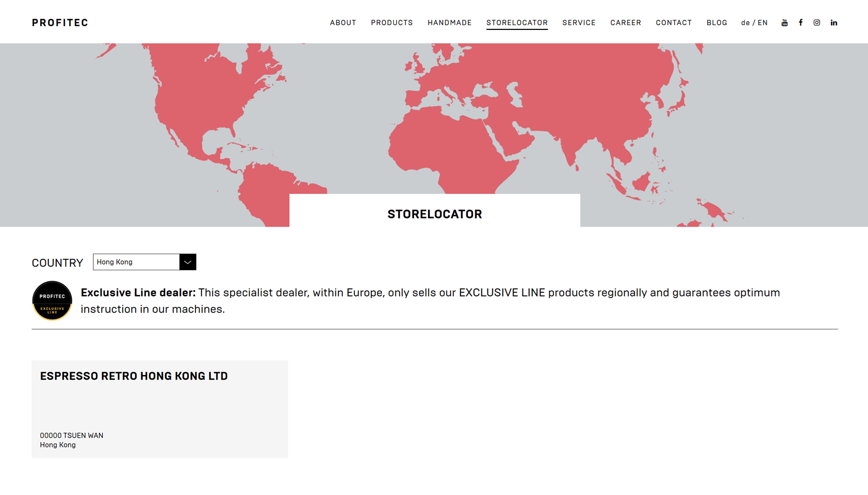Go to the CONTACT page

point(674,23)
